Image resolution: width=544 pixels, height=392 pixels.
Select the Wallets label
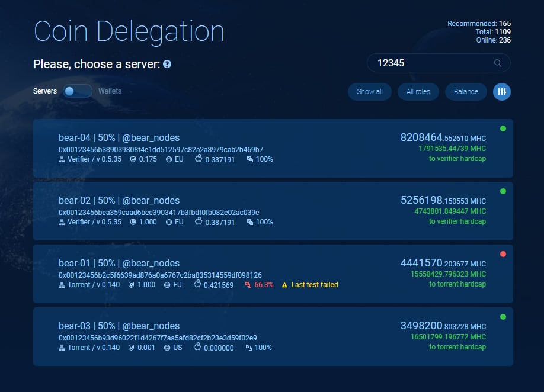coord(110,91)
